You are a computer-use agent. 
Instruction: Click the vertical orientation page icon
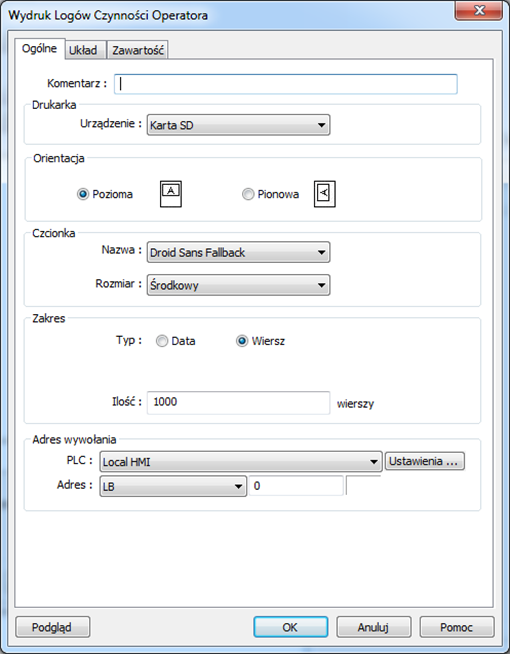pos(324,194)
